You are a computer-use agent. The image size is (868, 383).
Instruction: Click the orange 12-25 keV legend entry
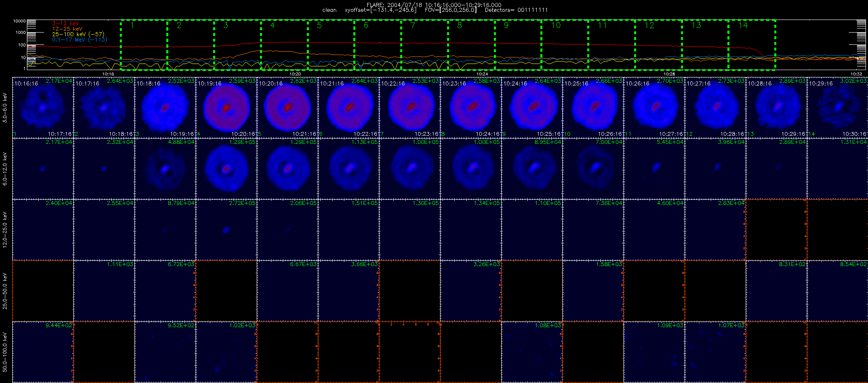click(67, 29)
